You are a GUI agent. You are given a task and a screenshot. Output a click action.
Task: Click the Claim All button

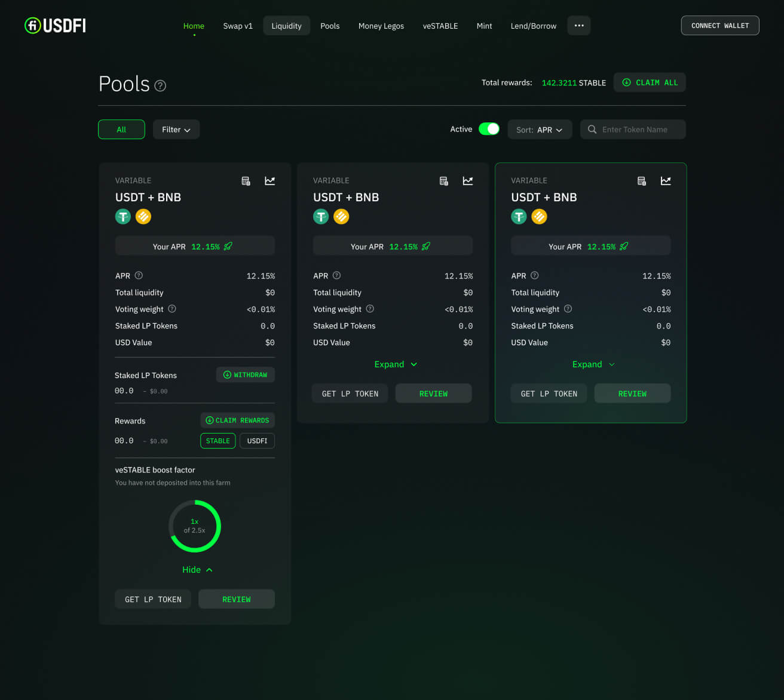pos(650,82)
